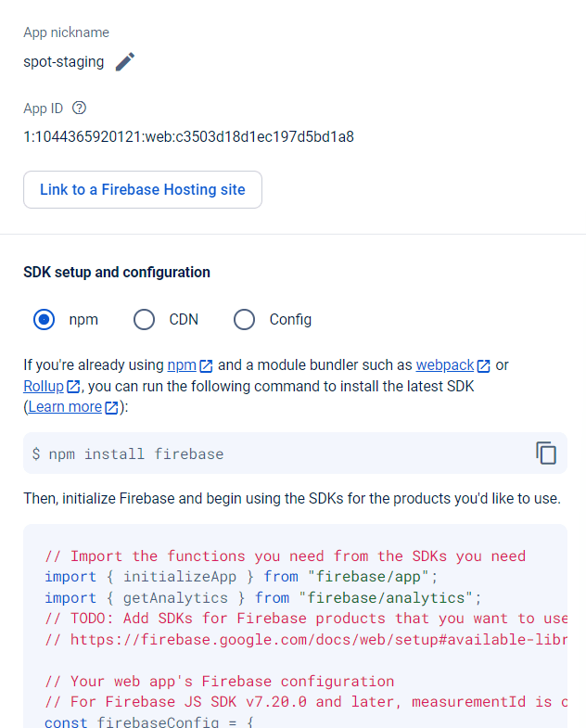The image size is (586, 728).
Task: Open the App ID help question mark
Action: 80,108
